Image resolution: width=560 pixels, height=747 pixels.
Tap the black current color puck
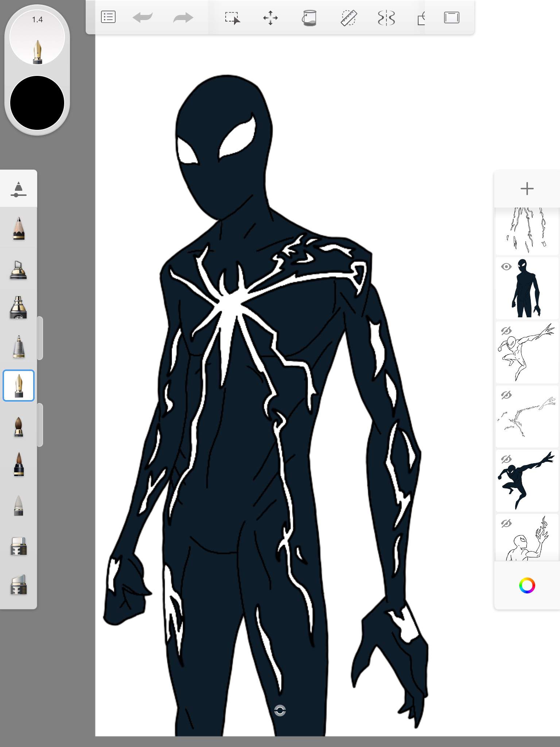[37, 103]
